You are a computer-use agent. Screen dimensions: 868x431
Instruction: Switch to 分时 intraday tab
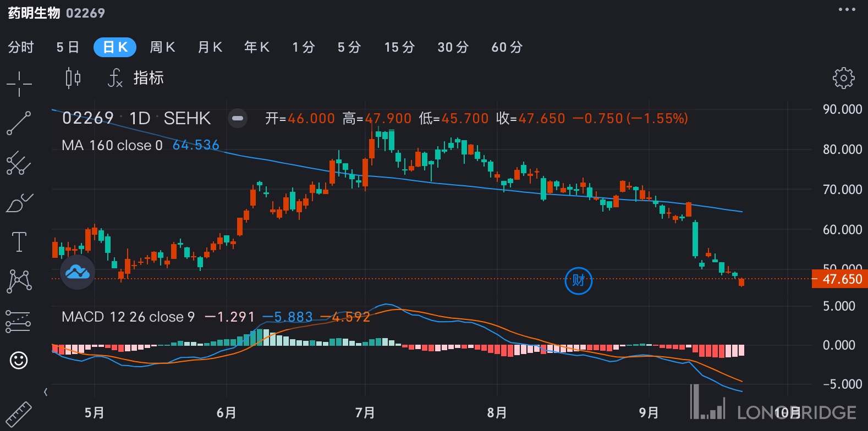click(x=21, y=47)
